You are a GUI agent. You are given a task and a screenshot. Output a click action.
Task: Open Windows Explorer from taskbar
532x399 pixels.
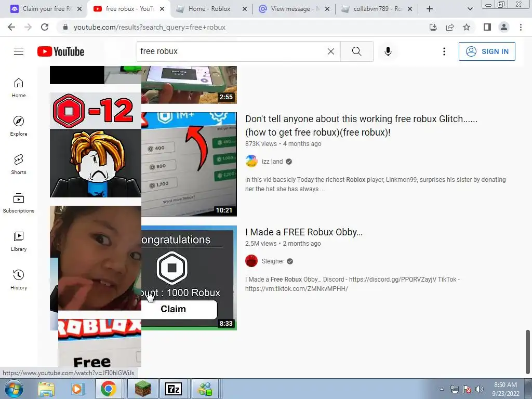(x=46, y=389)
